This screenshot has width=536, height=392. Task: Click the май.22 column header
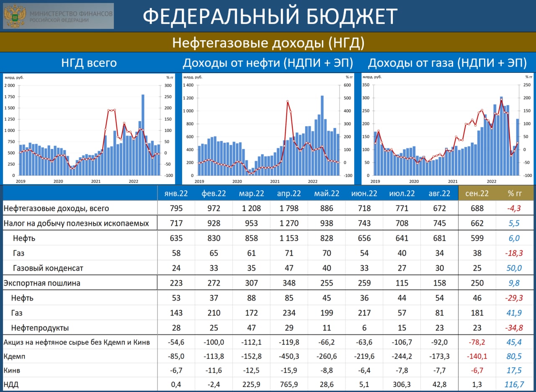tap(327, 193)
